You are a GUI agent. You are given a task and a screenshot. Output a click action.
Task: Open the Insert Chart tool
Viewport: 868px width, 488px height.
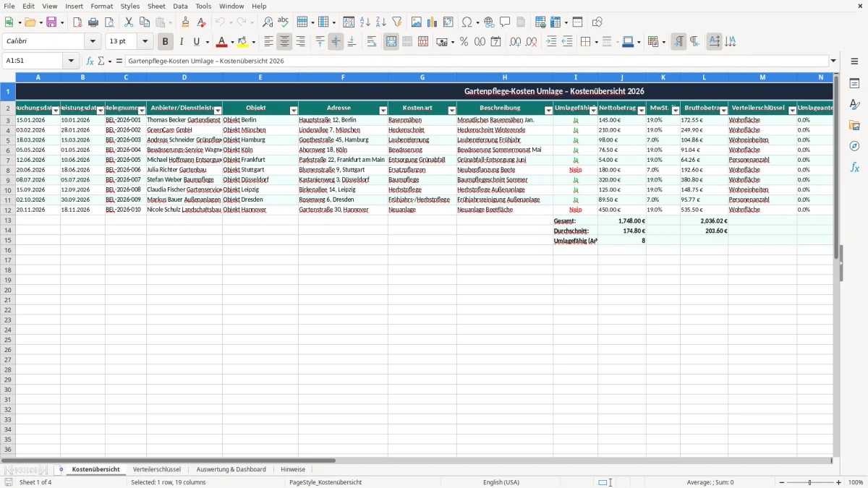(433, 22)
